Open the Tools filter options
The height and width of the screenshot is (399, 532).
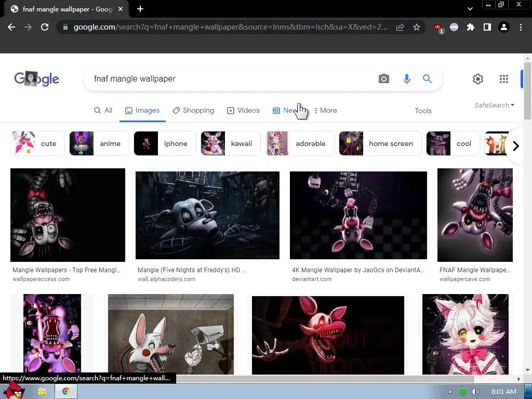(x=423, y=111)
